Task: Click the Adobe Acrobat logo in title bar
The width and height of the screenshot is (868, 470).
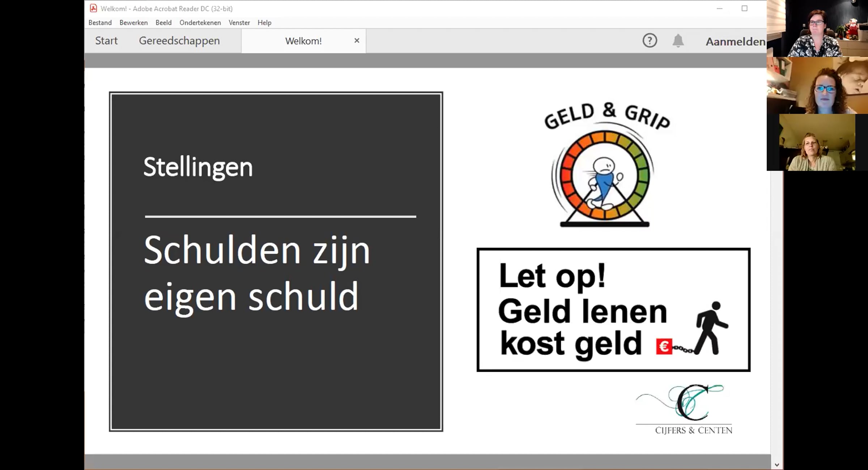Action: coord(93,8)
